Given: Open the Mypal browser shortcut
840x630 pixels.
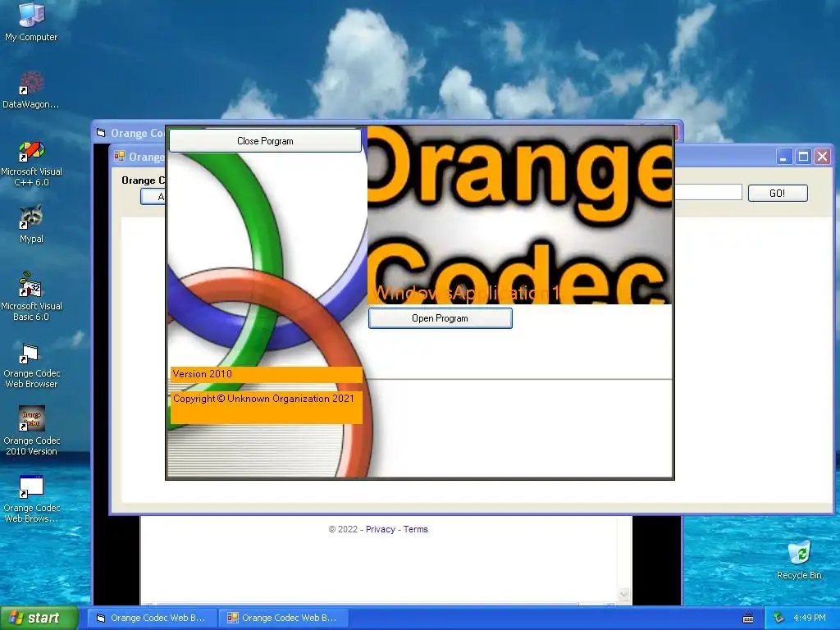Looking at the screenshot, I should click(x=31, y=224).
